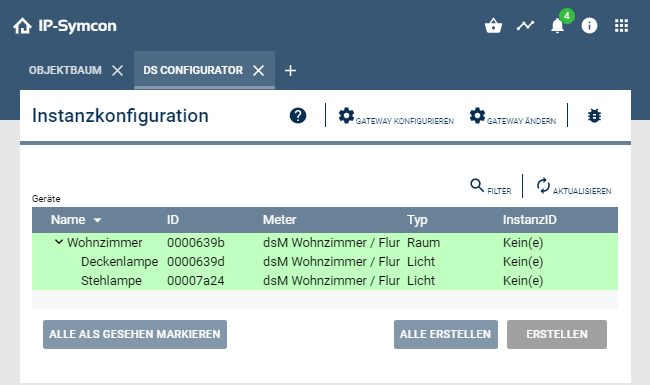Open the apps grid icon
Screen dimensions: 650x385
pyautogui.click(x=621, y=26)
